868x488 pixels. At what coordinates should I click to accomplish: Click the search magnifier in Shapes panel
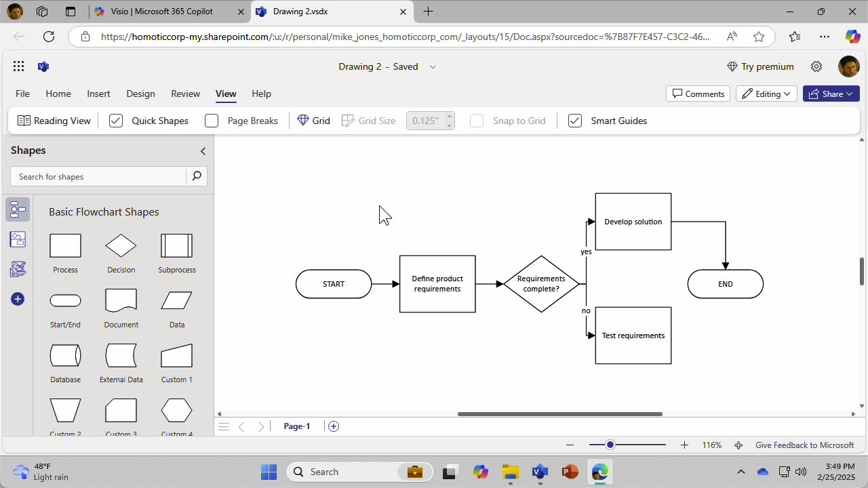pos(197,176)
